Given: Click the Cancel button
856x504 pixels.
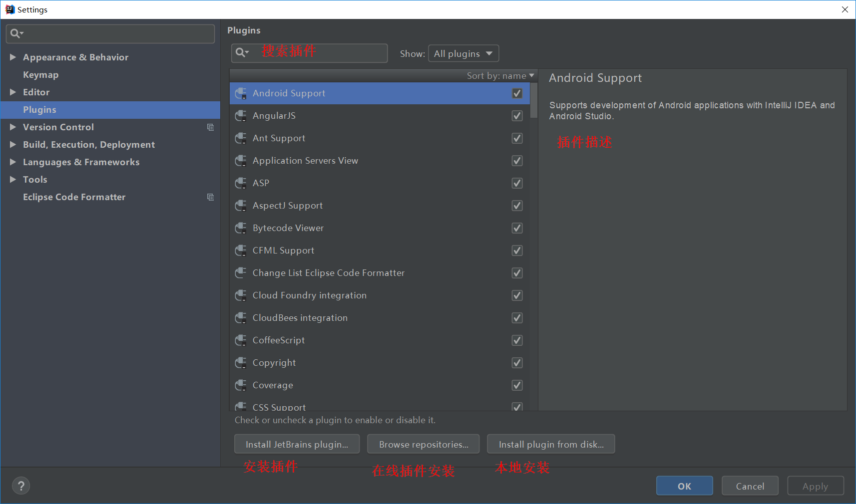Looking at the screenshot, I should click(750, 486).
